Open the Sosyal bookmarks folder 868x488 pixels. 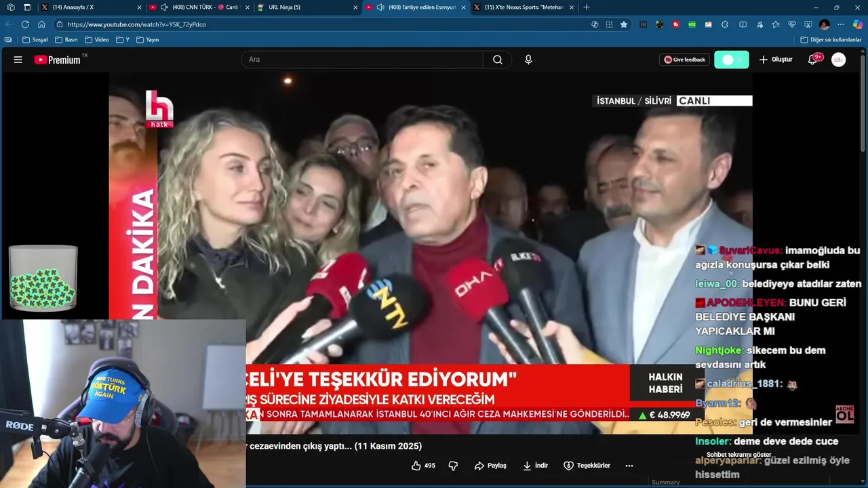tap(35, 40)
